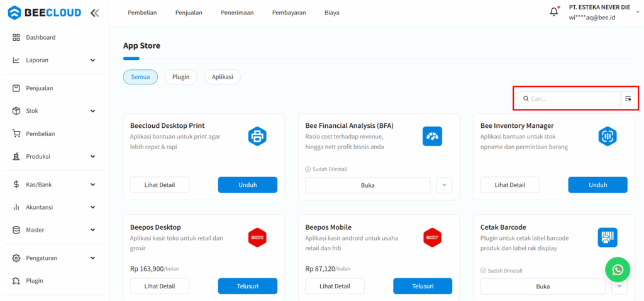Open the WhatsApp chat floating button
Viewport: 644px width, 301px height.
pos(618,270)
